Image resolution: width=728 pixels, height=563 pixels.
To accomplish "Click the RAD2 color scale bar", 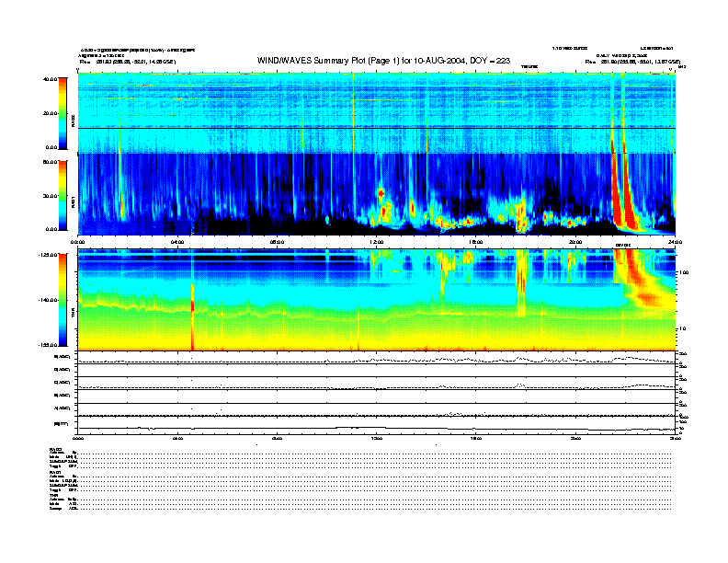I will point(62,113).
